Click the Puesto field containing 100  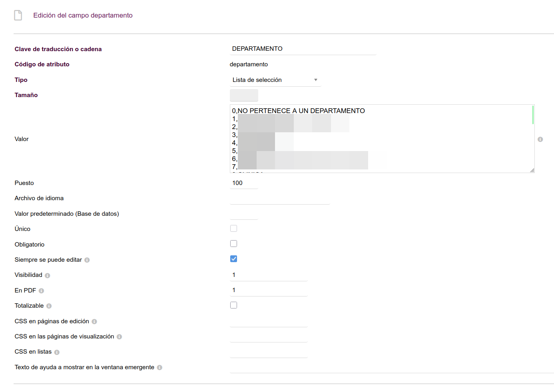pos(244,183)
